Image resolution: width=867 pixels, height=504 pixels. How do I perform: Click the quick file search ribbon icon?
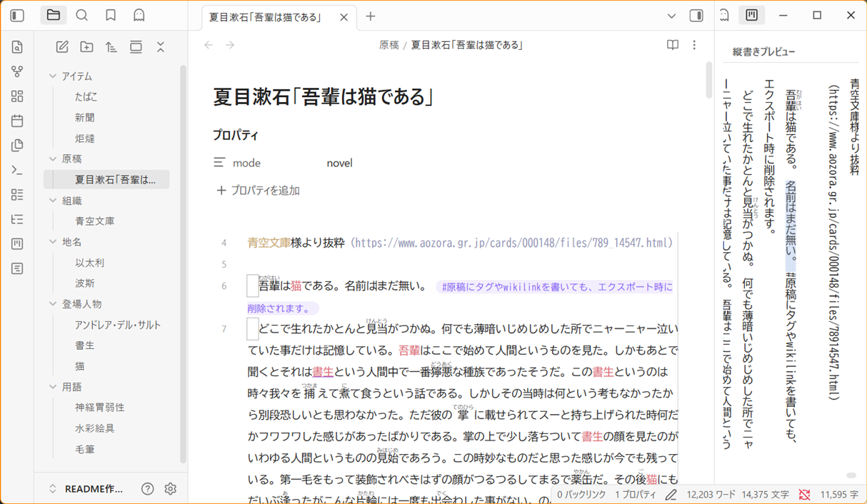point(17,47)
